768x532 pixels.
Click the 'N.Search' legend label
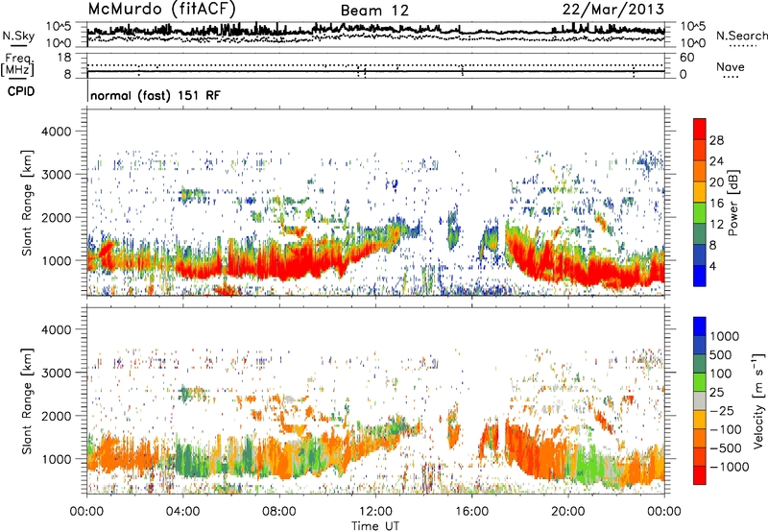741,36
